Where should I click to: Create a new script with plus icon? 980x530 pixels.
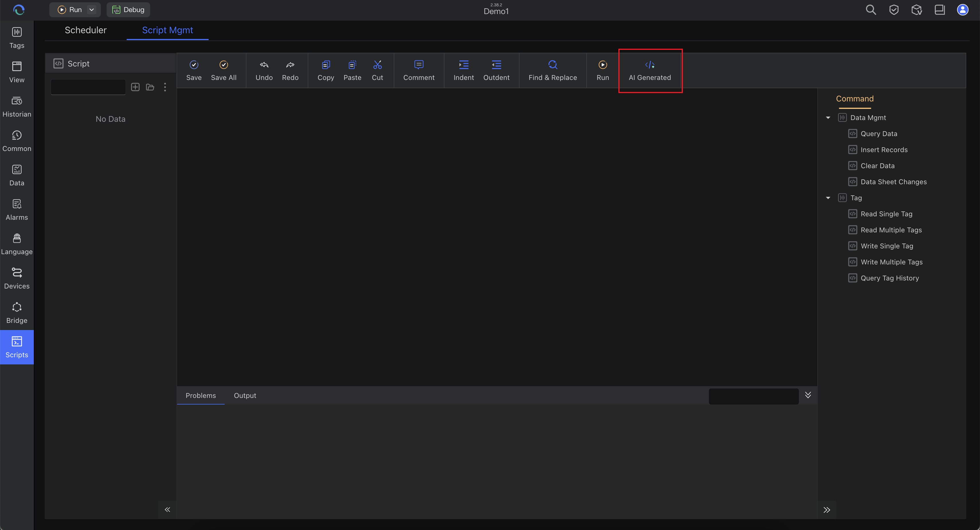[135, 87]
